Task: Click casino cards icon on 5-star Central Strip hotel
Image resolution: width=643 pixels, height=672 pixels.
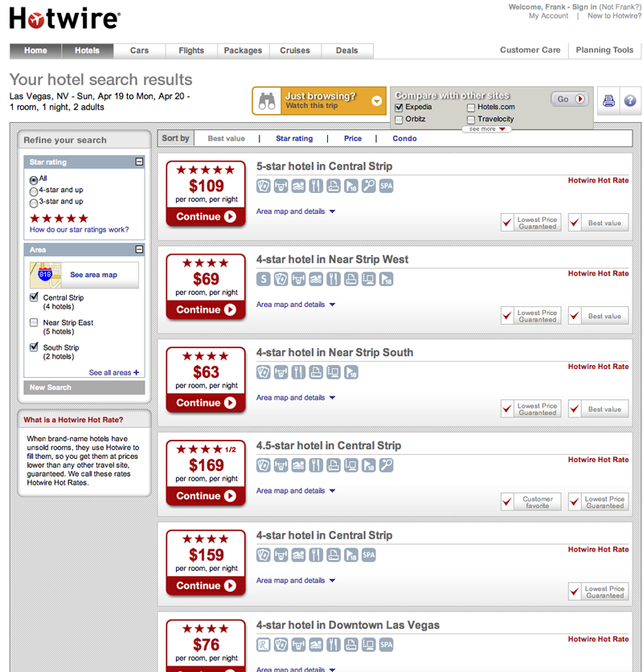Action: click(263, 186)
